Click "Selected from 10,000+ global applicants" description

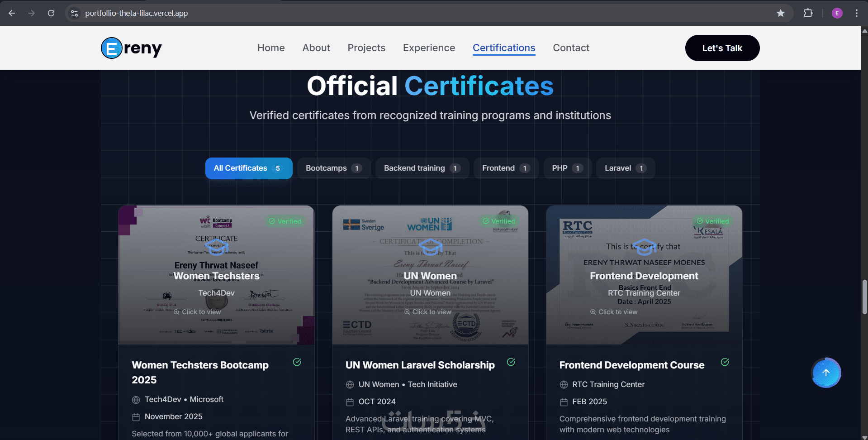click(x=210, y=434)
